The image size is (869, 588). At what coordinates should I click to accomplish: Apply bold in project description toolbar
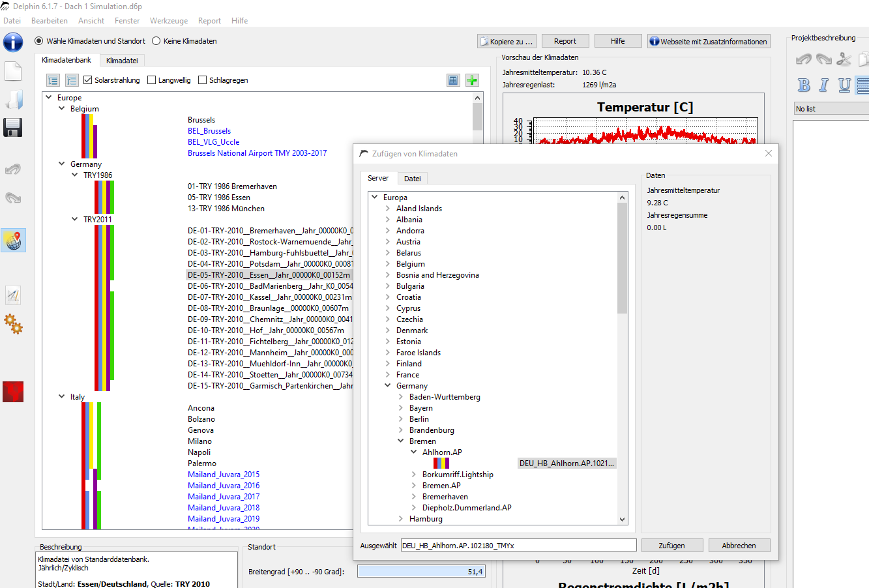(x=804, y=85)
